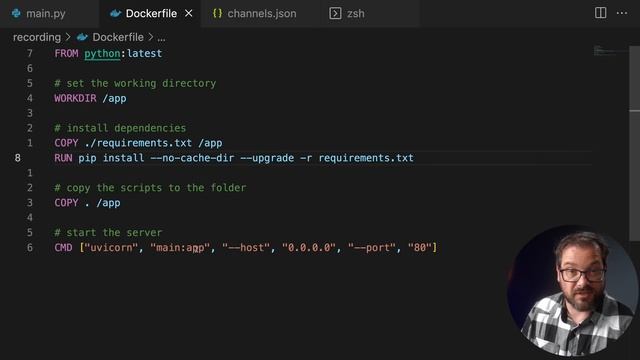The height and width of the screenshot is (360, 640).
Task: Click the "main:app" string
Action: (180, 248)
